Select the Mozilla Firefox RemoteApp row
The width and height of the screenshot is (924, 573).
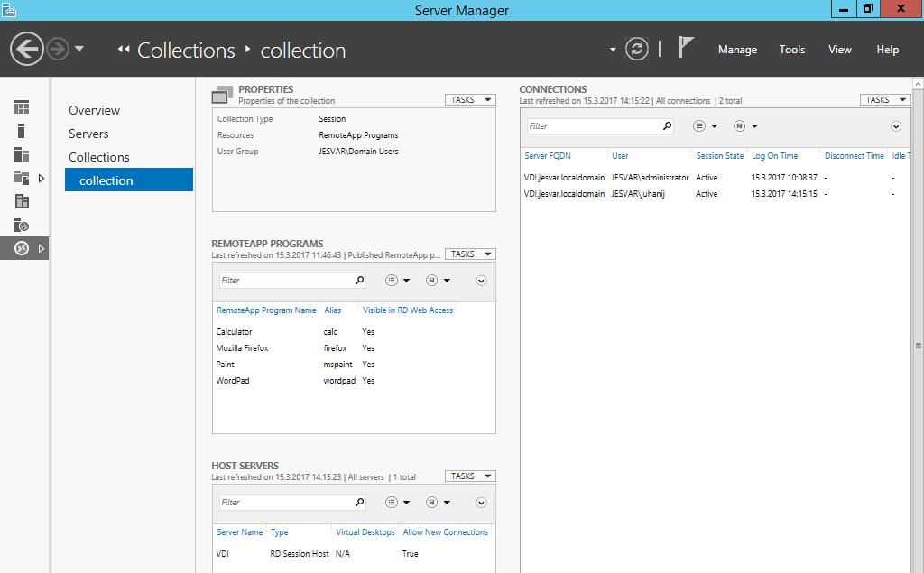pos(354,347)
